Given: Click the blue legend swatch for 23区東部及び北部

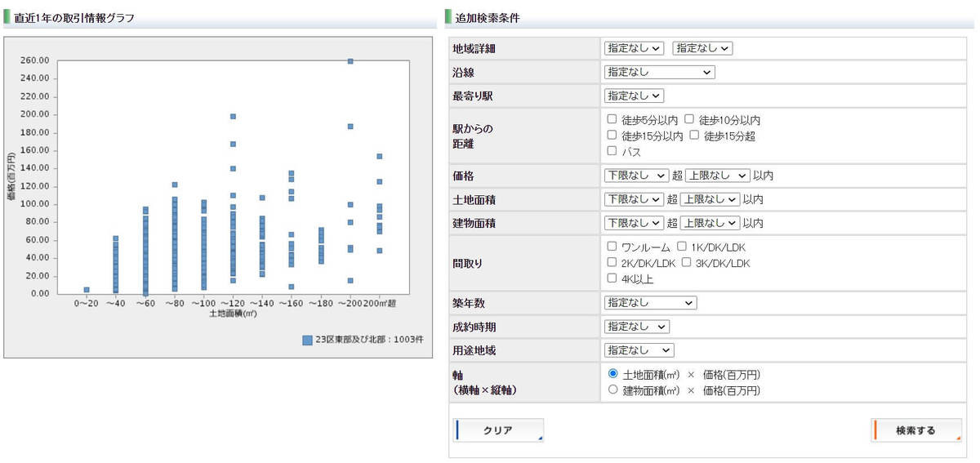Looking at the screenshot, I should pyautogui.click(x=307, y=340).
